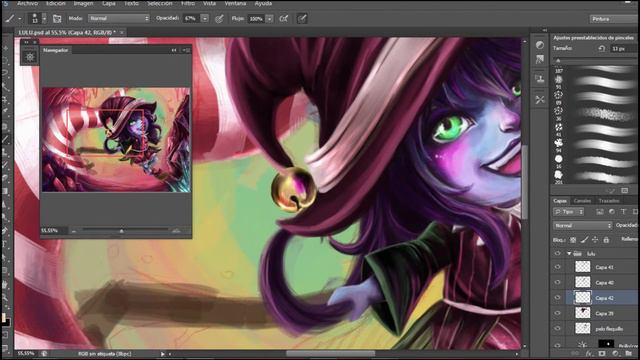The image size is (640, 360).
Task: Toggle the Brush panel button in options bar
Action: (x=57, y=19)
